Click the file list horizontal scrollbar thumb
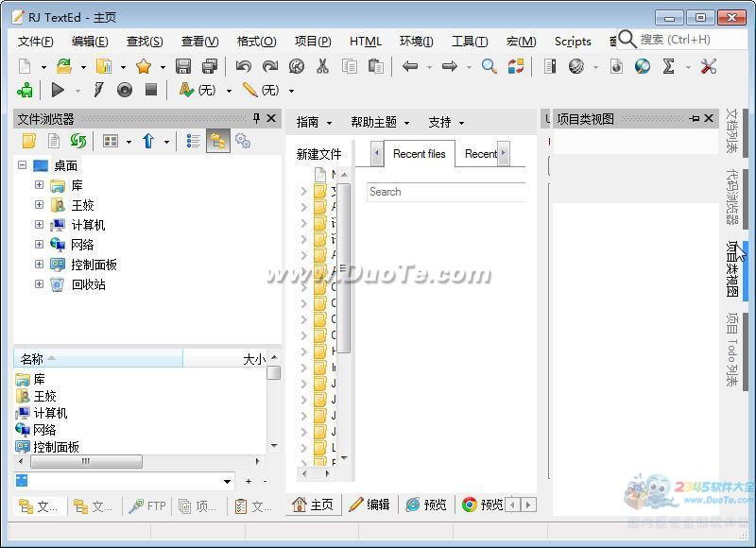 86,462
